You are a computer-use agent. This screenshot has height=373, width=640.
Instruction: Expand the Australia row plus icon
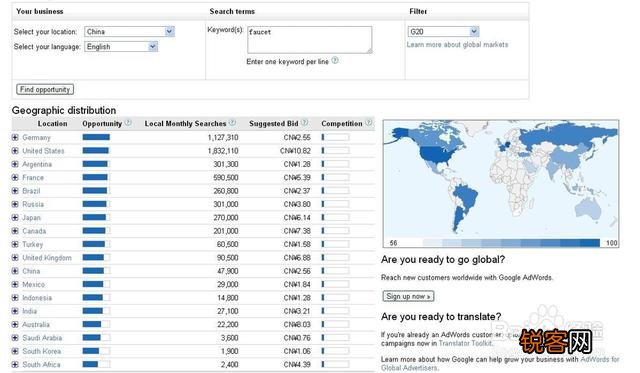[15, 324]
